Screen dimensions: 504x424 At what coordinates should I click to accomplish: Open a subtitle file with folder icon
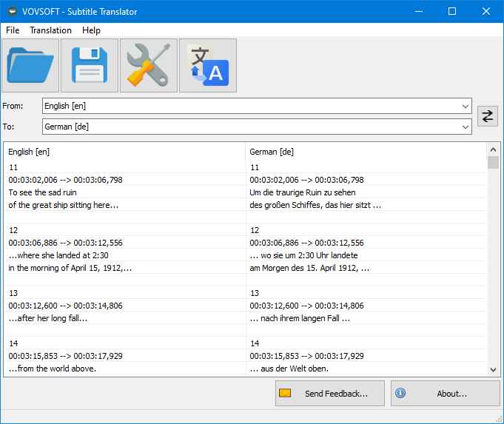click(30, 66)
